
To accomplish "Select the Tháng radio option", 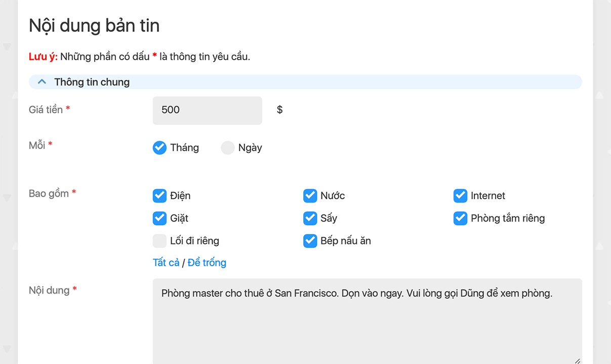I will [x=159, y=148].
